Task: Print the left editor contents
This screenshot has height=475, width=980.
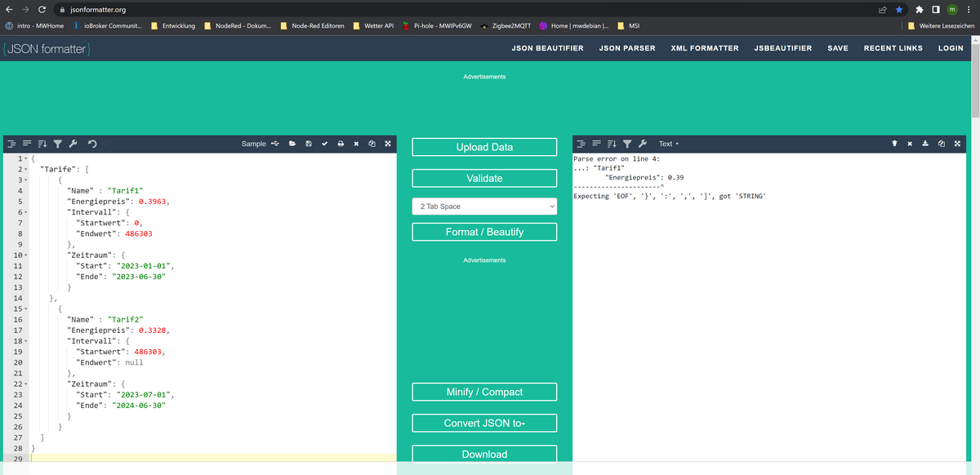Action: click(x=341, y=144)
